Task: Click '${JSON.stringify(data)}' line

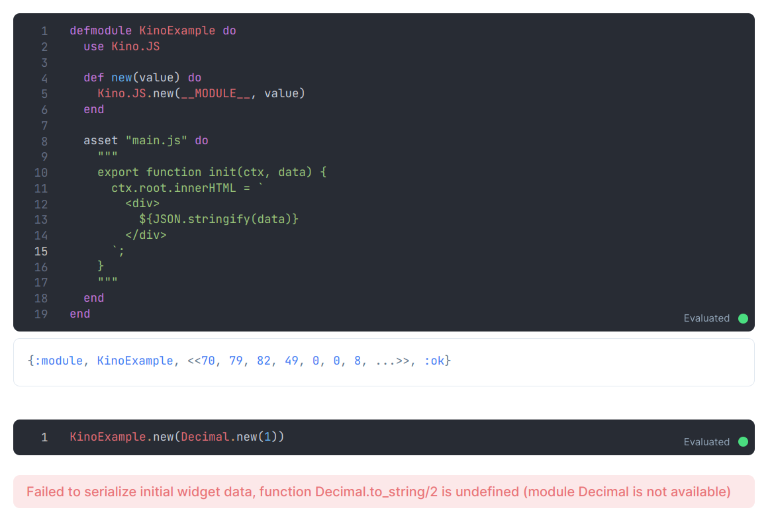Action: pyautogui.click(x=218, y=219)
